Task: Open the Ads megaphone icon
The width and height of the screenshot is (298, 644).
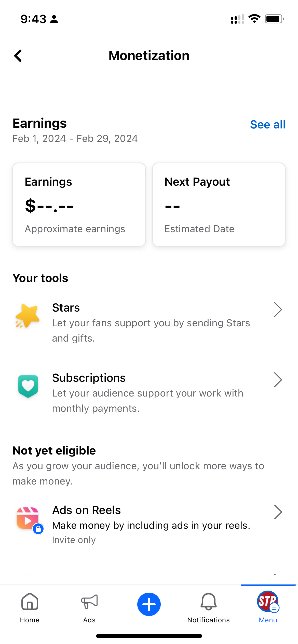Action: pos(89,602)
